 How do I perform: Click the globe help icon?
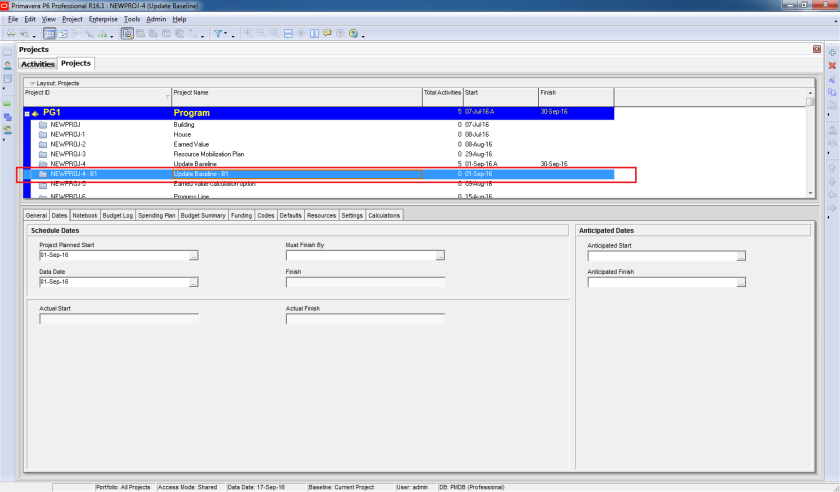354,34
